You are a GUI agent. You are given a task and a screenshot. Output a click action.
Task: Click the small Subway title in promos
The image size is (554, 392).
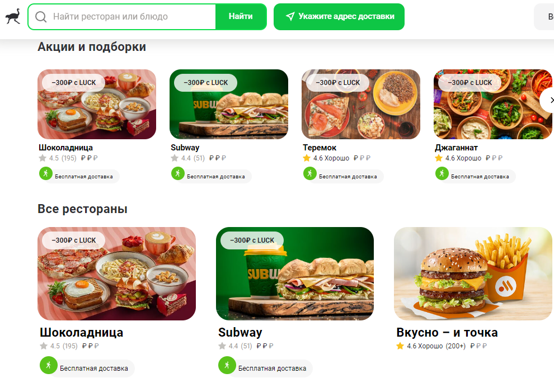pos(185,148)
